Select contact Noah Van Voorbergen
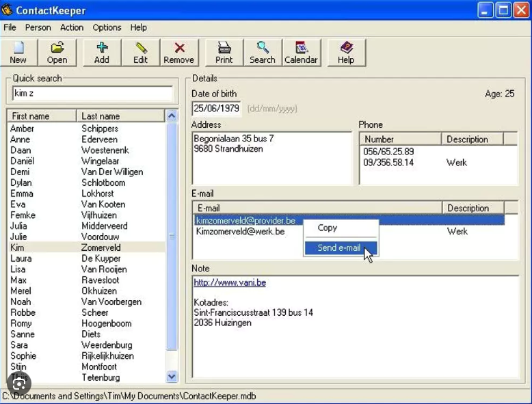532x404 pixels. coord(87,302)
